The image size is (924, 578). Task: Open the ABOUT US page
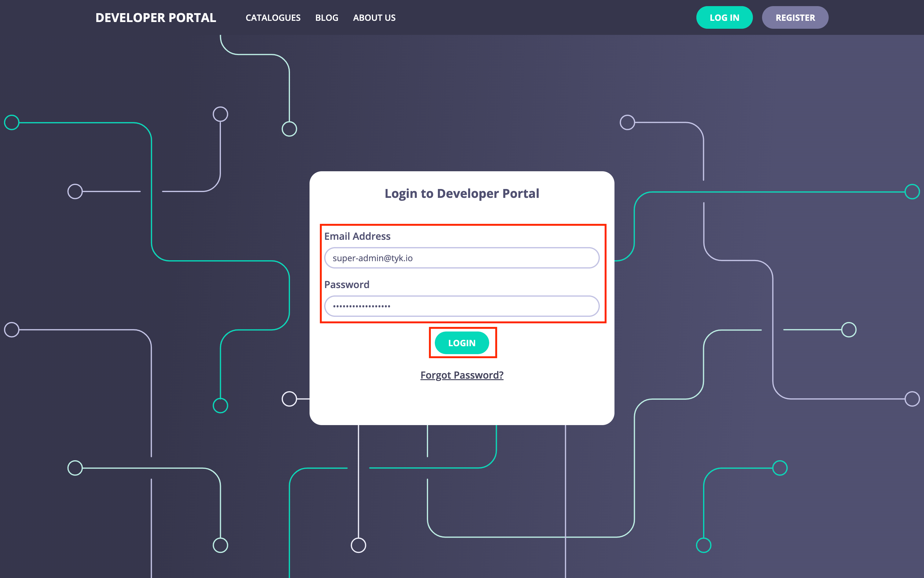374,18
